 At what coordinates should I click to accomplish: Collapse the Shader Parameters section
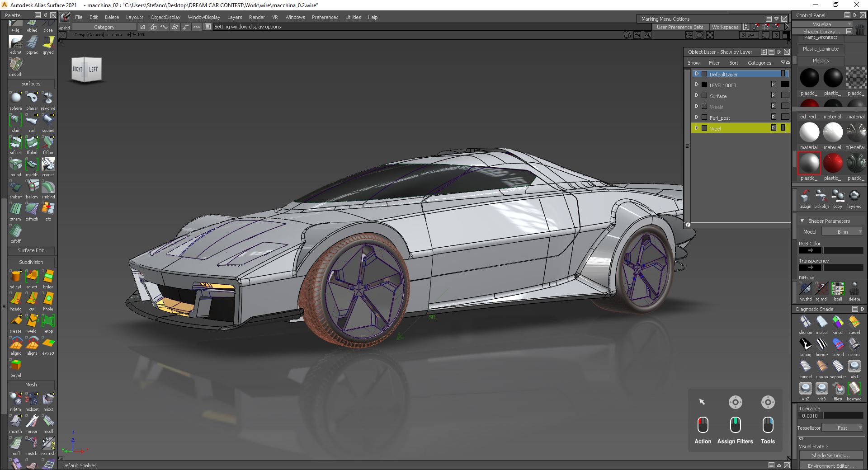801,221
